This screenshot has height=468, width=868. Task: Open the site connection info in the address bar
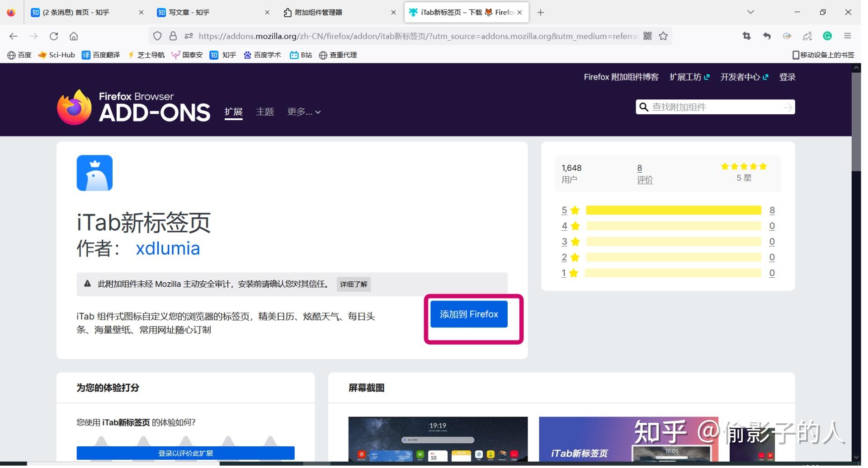pos(174,36)
